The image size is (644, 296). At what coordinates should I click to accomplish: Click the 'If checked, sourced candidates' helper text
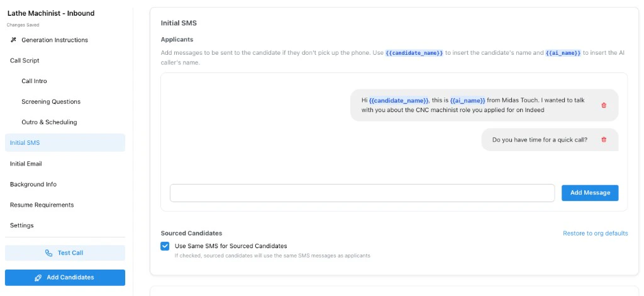pyautogui.click(x=272, y=256)
